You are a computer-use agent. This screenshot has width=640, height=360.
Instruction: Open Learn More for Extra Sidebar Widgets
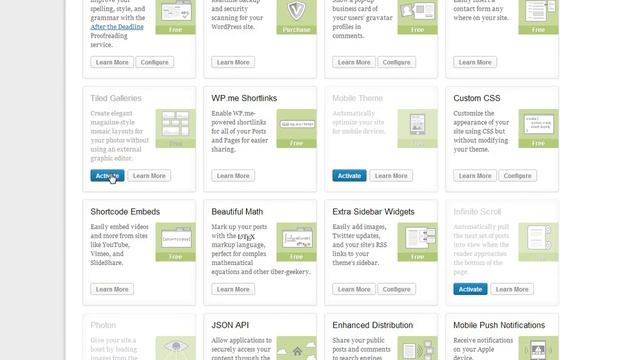(354, 289)
